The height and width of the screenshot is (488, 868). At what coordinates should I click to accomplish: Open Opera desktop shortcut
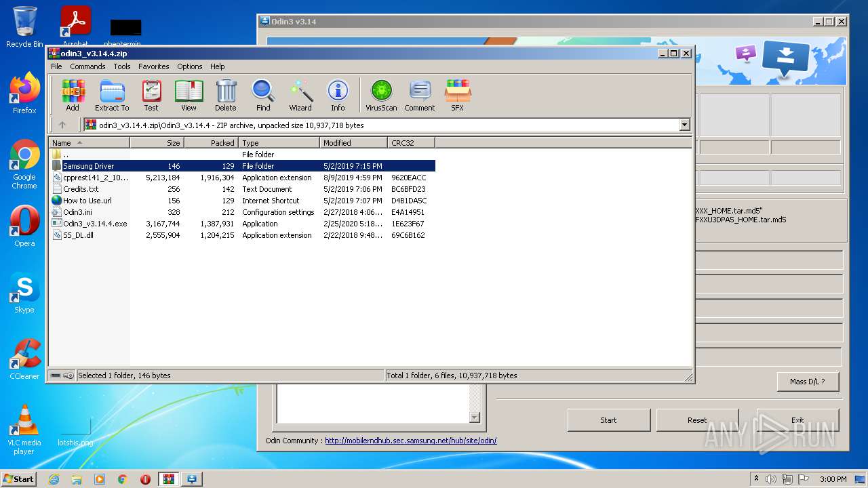(24, 226)
